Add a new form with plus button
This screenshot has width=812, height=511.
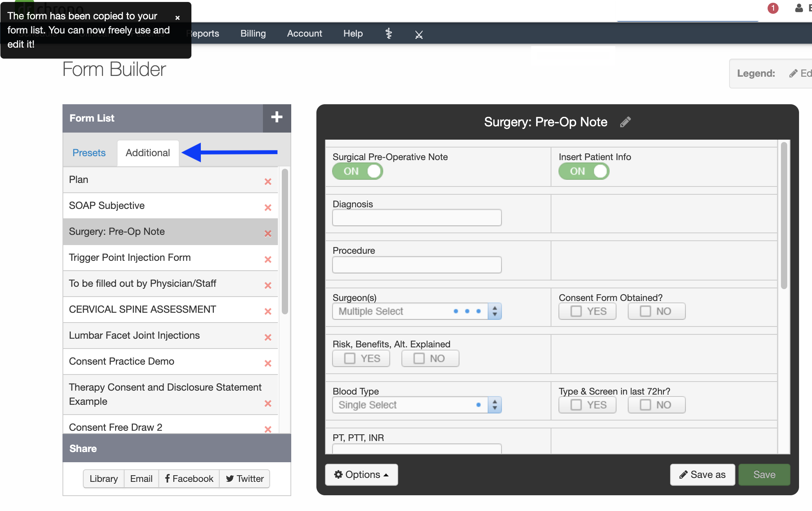[x=277, y=117]
